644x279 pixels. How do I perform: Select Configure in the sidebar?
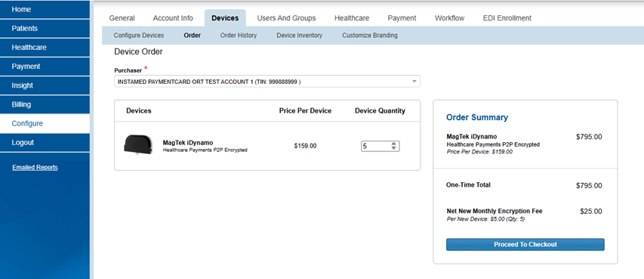pos(45,123)
